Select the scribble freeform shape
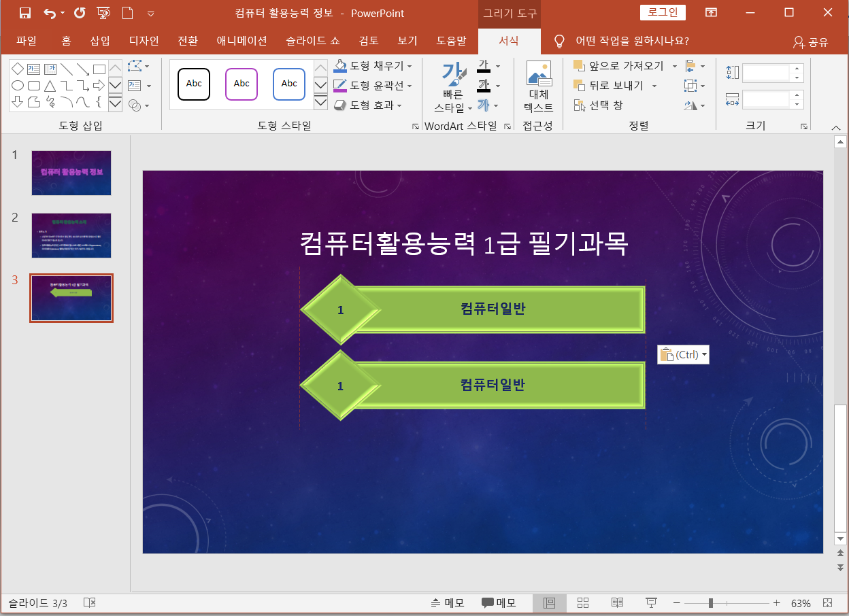 point(50,102)
